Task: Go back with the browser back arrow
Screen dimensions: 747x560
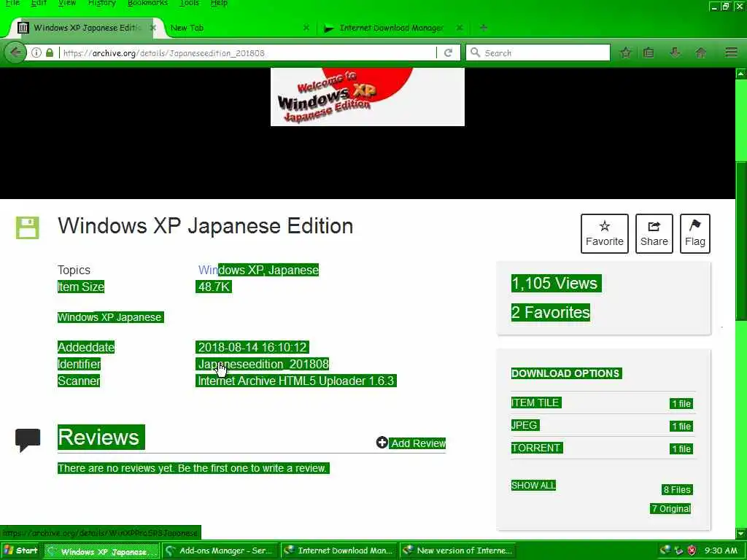Action: tap(15, 52)
